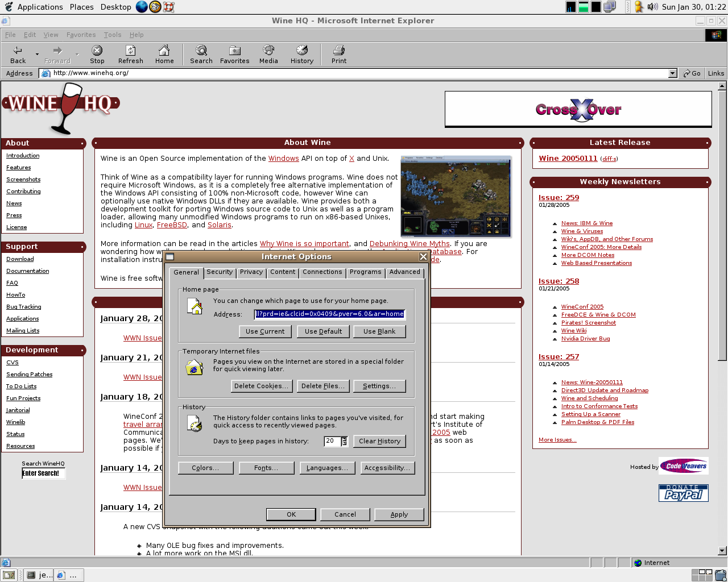Open the History toolbar icon
Viewport: 728px width, 582px height.
coord(302,51)
